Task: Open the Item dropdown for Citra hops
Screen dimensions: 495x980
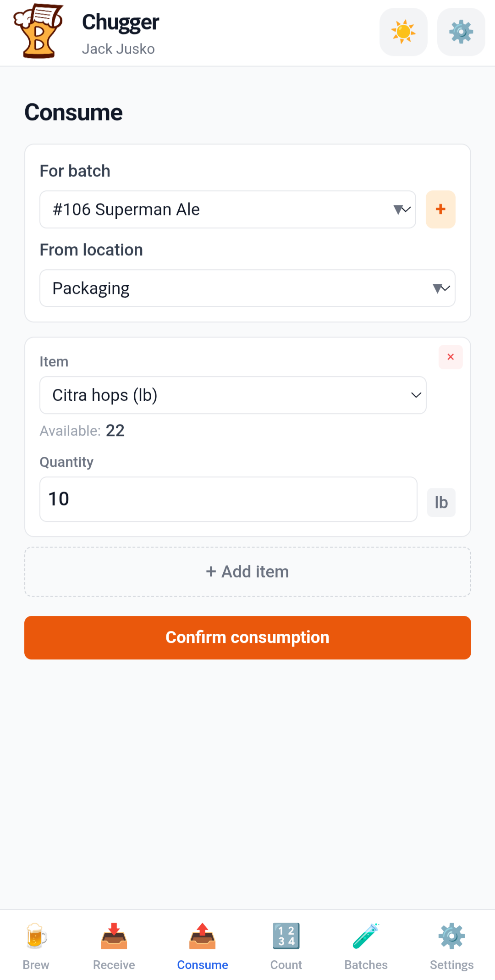Action: pos(233,395)
